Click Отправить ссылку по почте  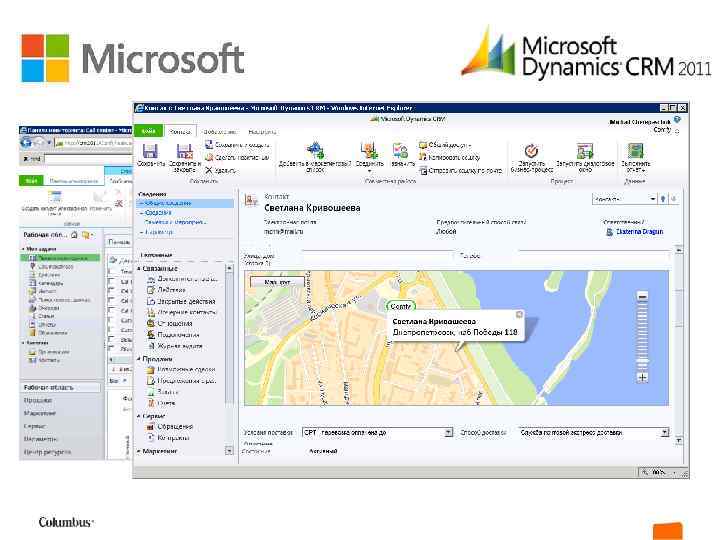point(461,170)
